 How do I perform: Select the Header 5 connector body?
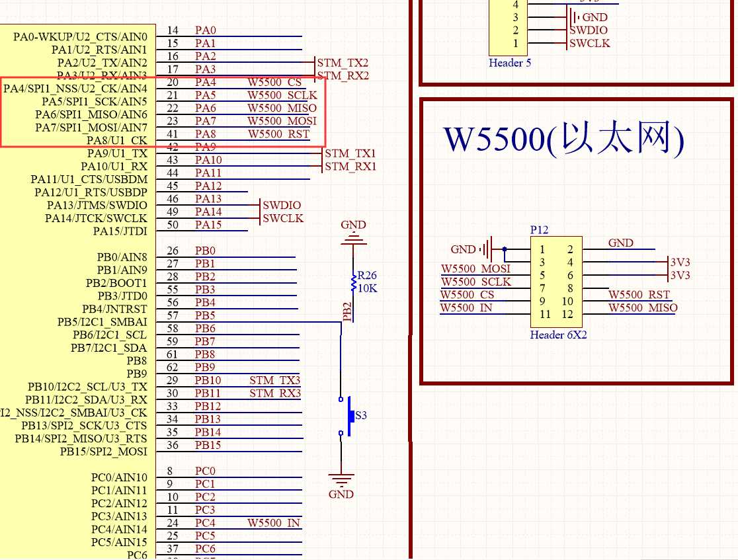[509, 27]
